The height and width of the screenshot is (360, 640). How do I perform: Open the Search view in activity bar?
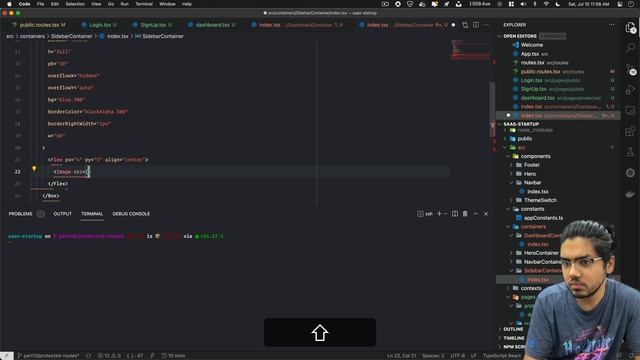click(630, 48)
